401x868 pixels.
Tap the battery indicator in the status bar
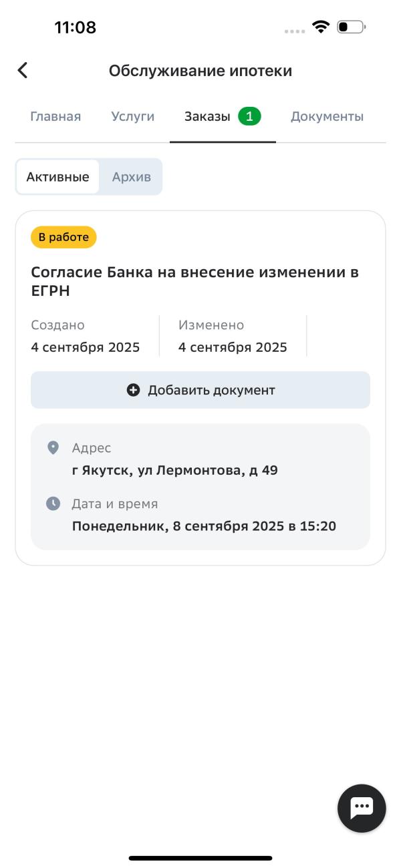tap(350, 27)
